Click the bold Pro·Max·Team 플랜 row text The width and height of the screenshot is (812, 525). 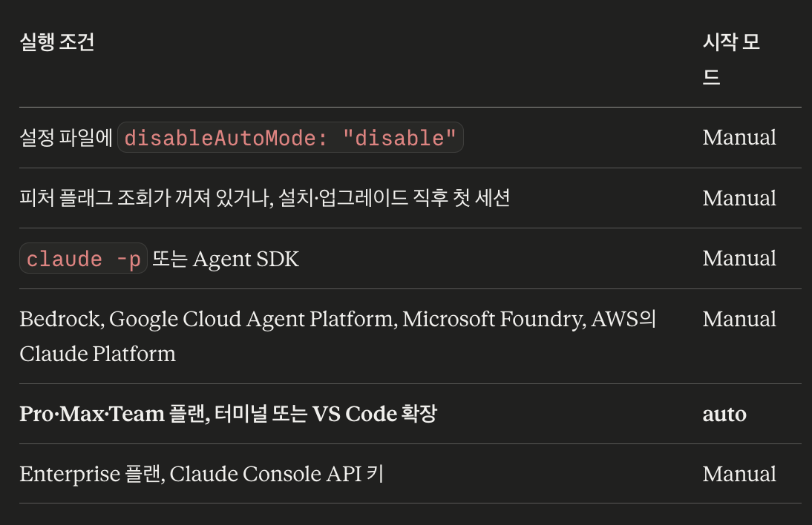coord(229,414)
